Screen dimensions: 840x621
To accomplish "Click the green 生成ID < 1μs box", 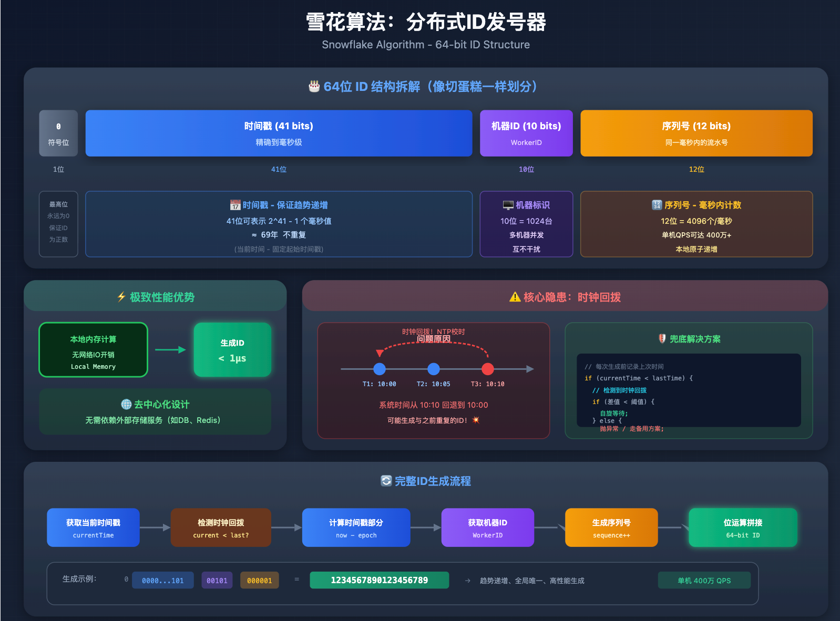I will pos(232,350).
